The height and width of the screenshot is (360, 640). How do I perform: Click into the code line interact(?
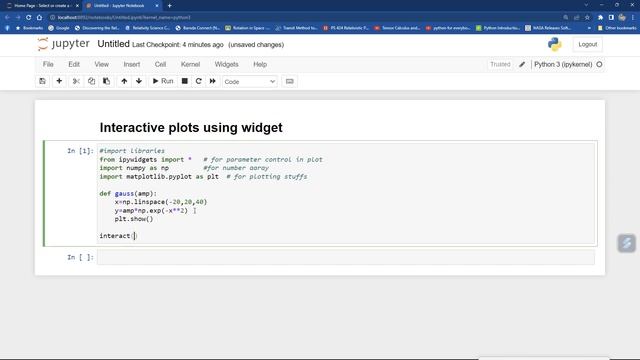118,236
